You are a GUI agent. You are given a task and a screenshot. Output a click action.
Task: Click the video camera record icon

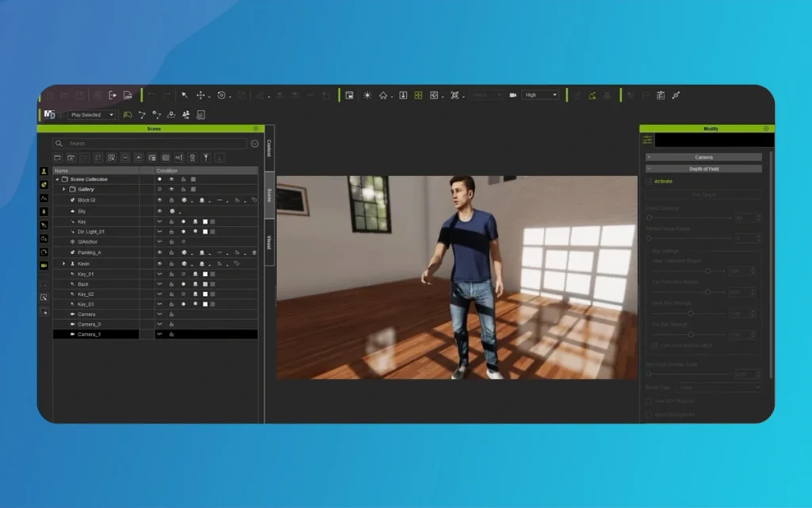tap(513, 95)
